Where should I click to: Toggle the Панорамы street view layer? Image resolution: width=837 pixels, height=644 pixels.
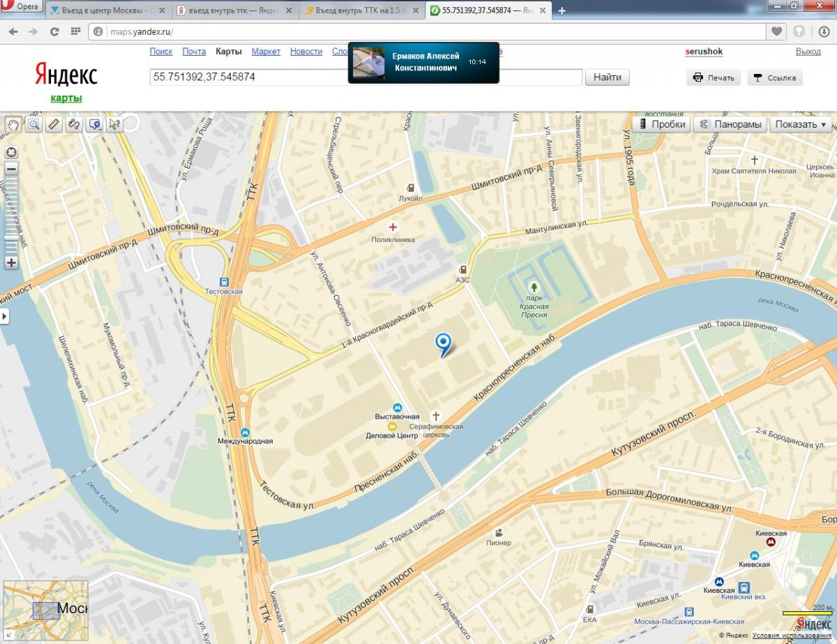tap(730, 124)
